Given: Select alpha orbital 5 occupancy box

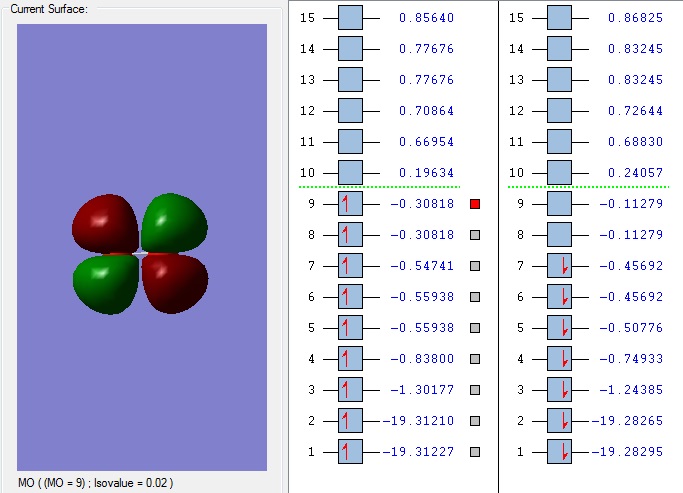Looking at the screenshot, I should coord(350,328).
